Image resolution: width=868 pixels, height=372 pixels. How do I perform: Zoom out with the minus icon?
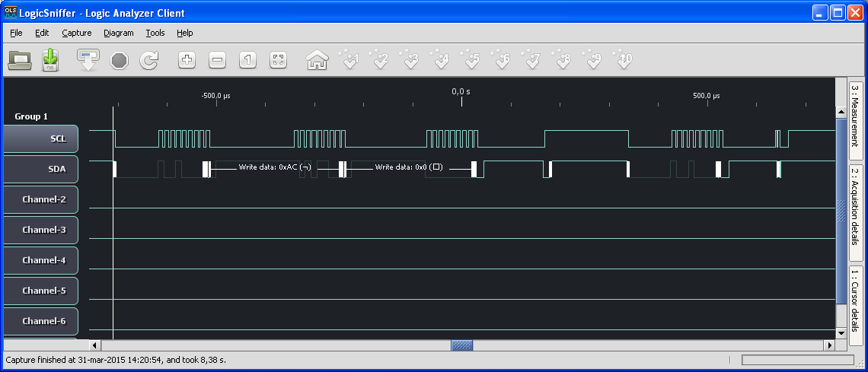(218, 59)
